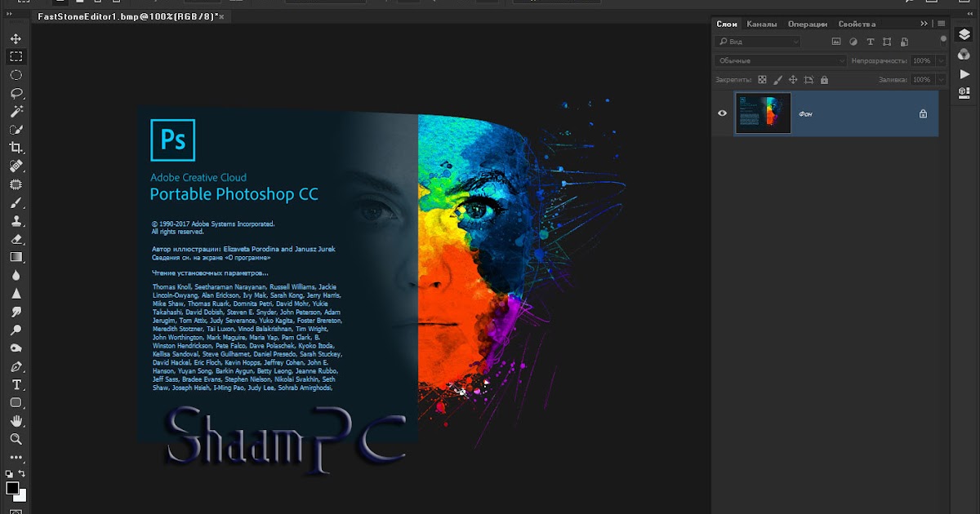Select the Lasso tool
This screenshot has width=980, height=514.
(16, 93)
